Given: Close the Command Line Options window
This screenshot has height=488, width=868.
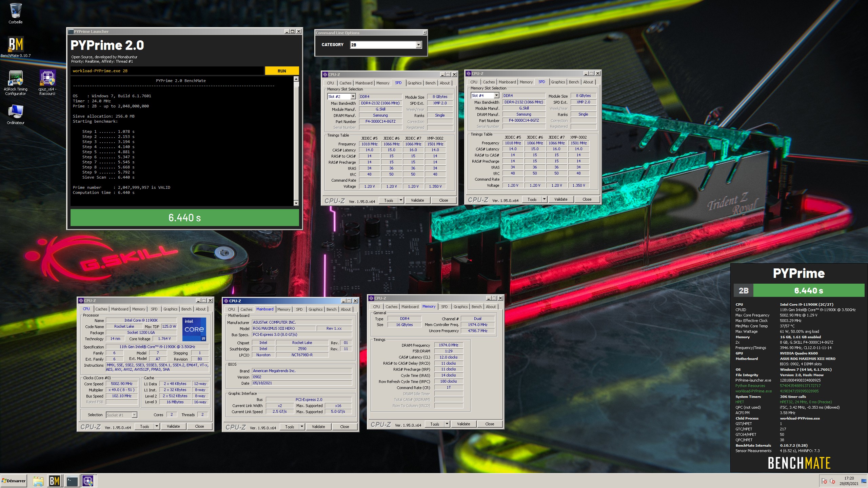Looking at the screenshot, I should click(425, 33).
